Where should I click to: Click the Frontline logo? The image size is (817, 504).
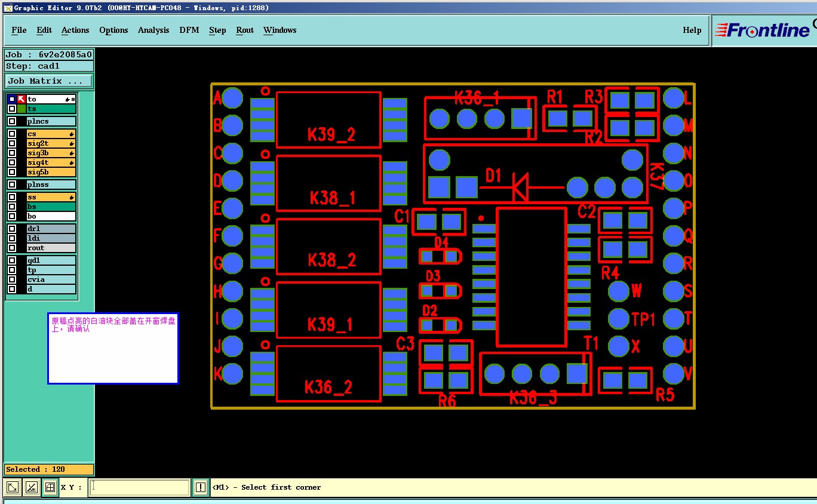click(764, 30)
